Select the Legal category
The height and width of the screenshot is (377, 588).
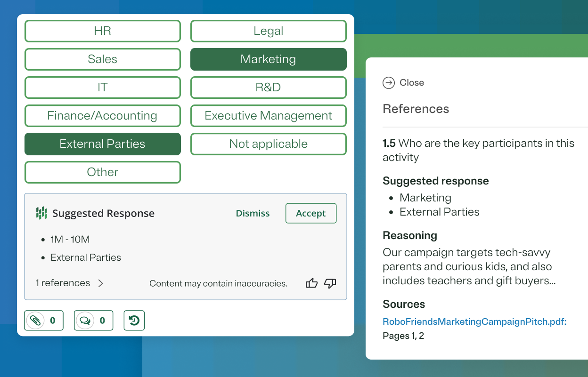pos(268,31)
